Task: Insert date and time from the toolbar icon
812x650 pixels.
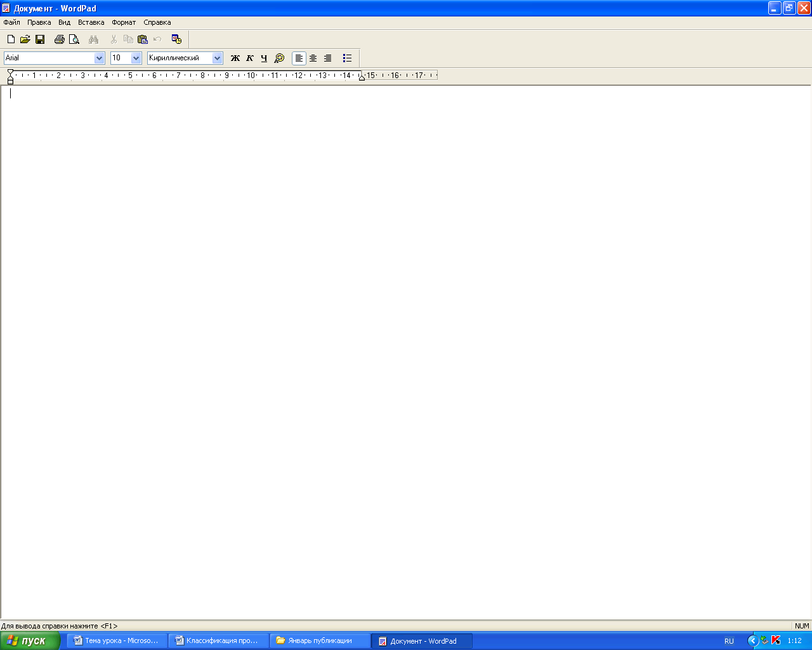Action: point(177,39)
